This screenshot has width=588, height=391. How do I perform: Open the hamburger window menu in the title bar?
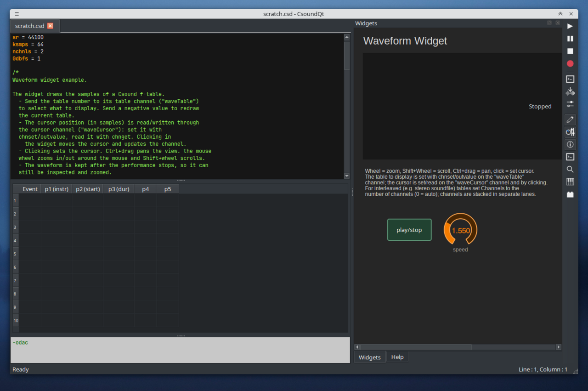click(17, 14)
